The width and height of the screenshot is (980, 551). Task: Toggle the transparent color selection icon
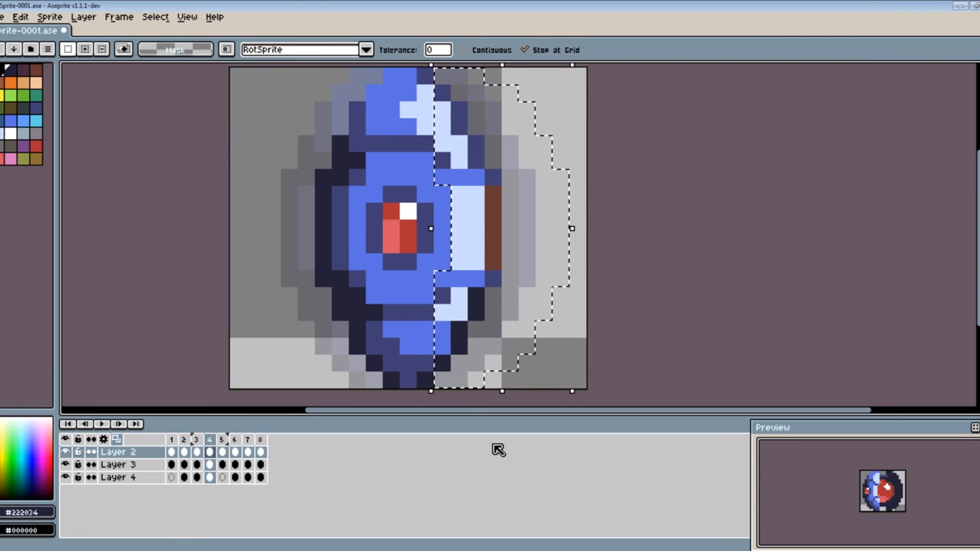point(124,49)
